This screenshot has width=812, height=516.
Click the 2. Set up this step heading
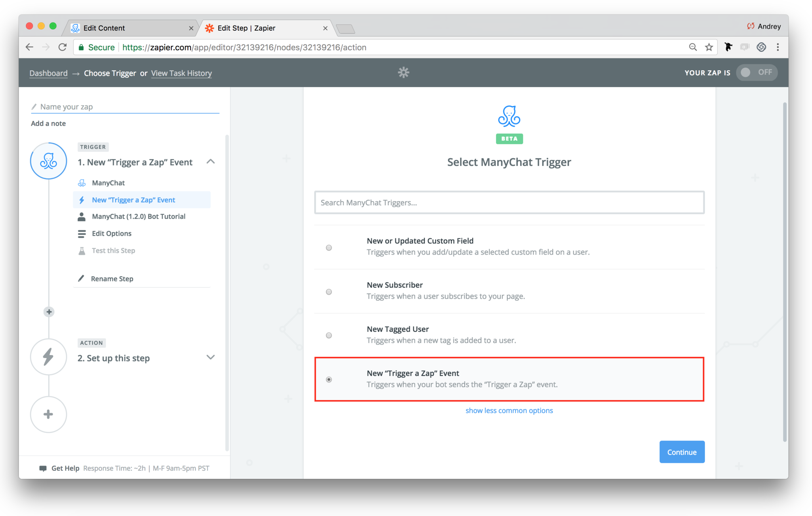[113, 358]
